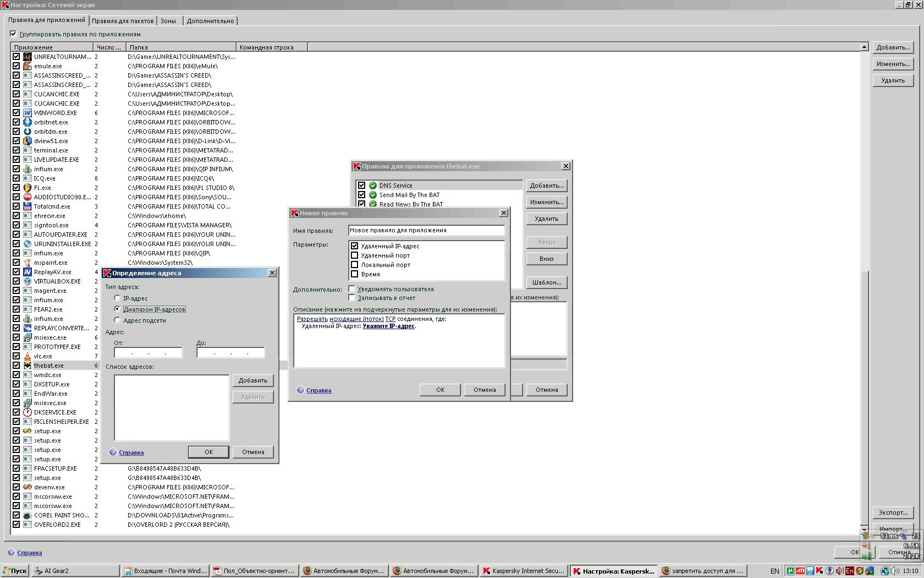924x578 pixels.
Task: Click the emule.exe icon in list
Action: pyautogui.click(x=28, y=66)
